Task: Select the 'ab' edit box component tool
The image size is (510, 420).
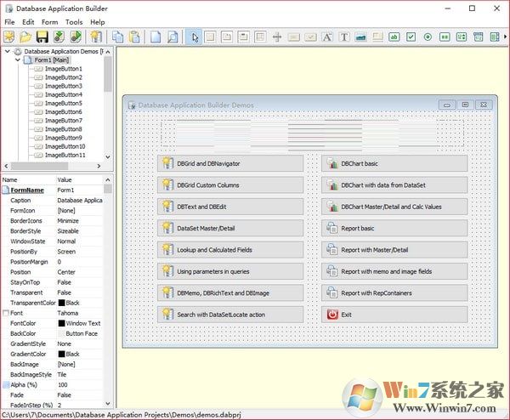Action: [x=394, y=37]
